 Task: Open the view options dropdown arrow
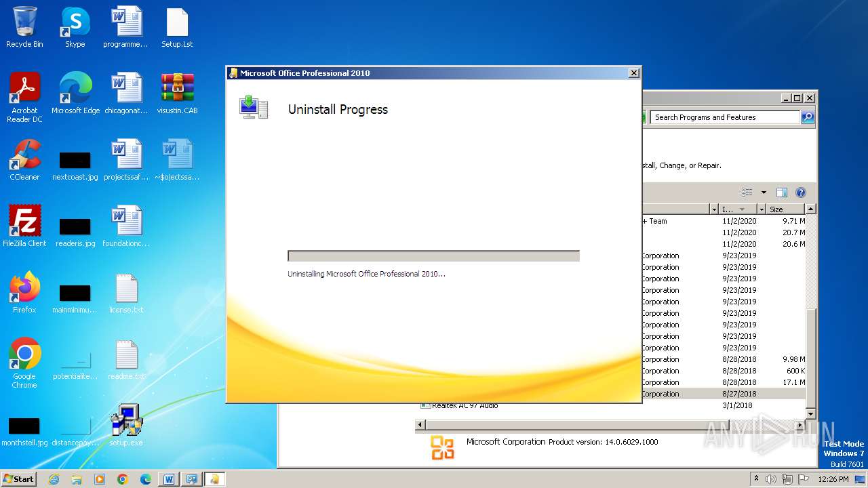pos(764,192)
